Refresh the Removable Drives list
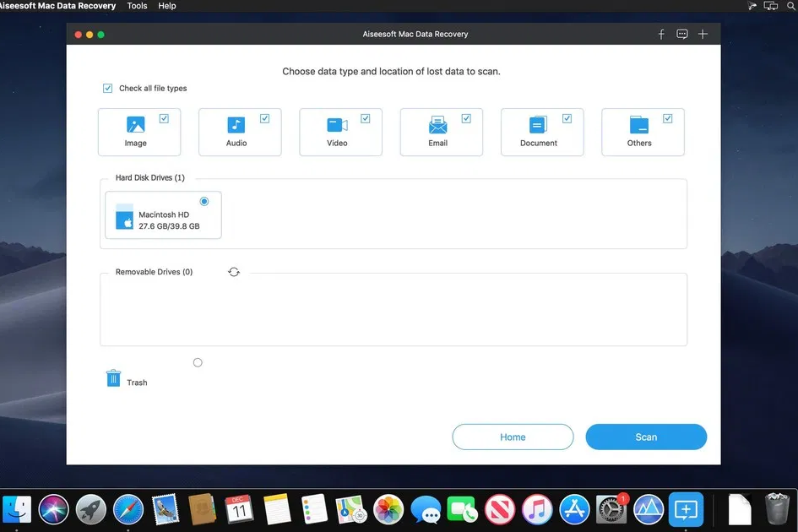 (x=234, y=272)
